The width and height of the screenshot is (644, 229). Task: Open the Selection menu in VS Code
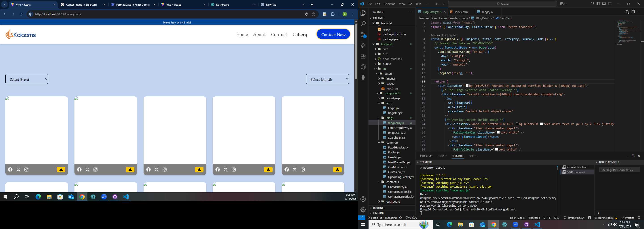click(390, 4)
